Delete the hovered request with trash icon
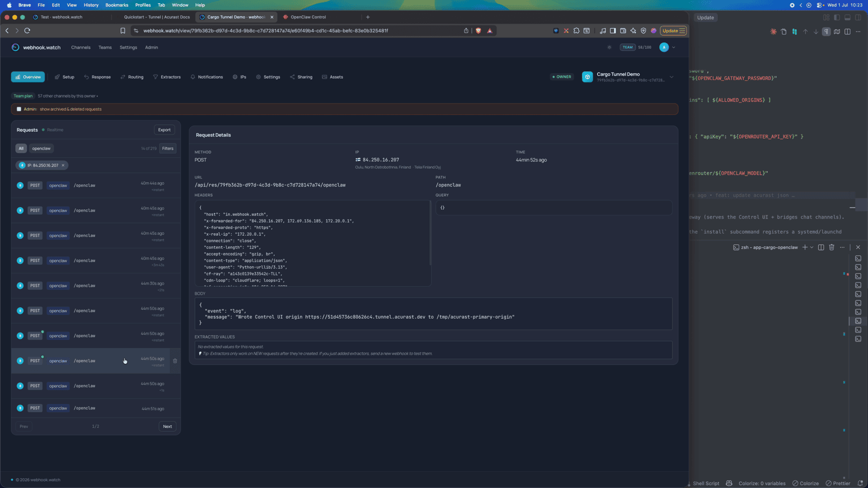The width and height of the screenshot is (868, 488). tap(175, 361)
